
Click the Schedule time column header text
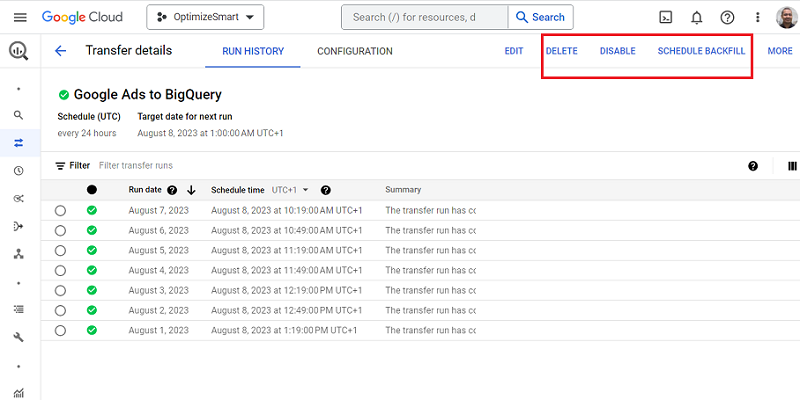pyautogui.click(x=238, y=190)
